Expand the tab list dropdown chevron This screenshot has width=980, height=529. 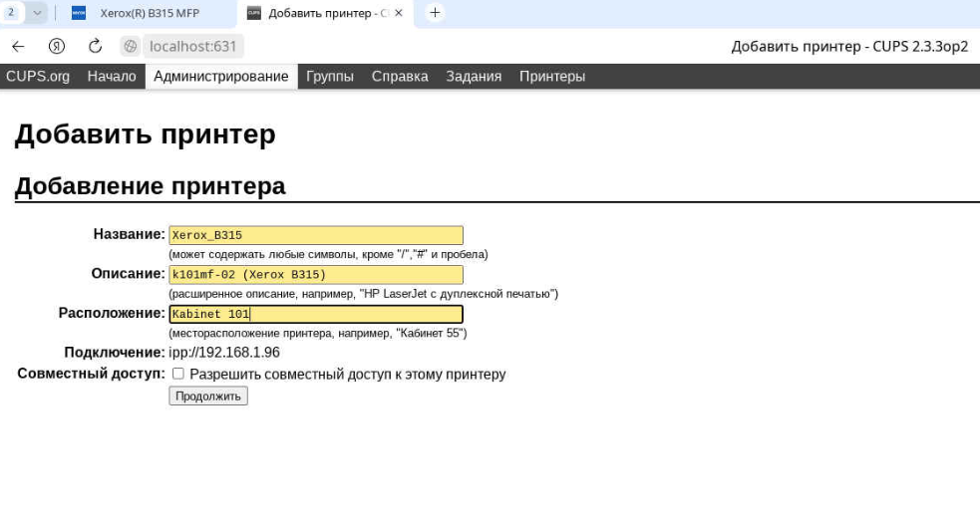click(37, 13)
